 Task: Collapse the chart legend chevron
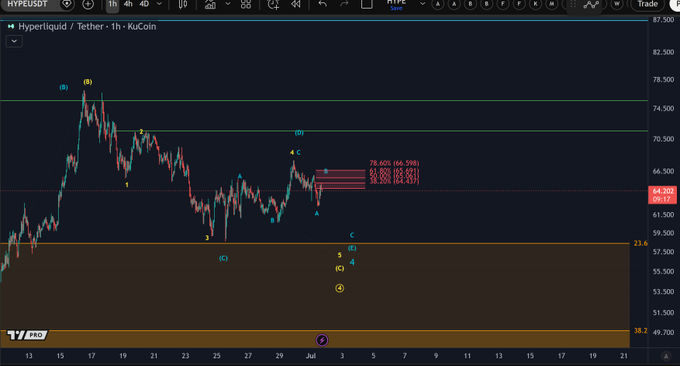click(14, 41)
